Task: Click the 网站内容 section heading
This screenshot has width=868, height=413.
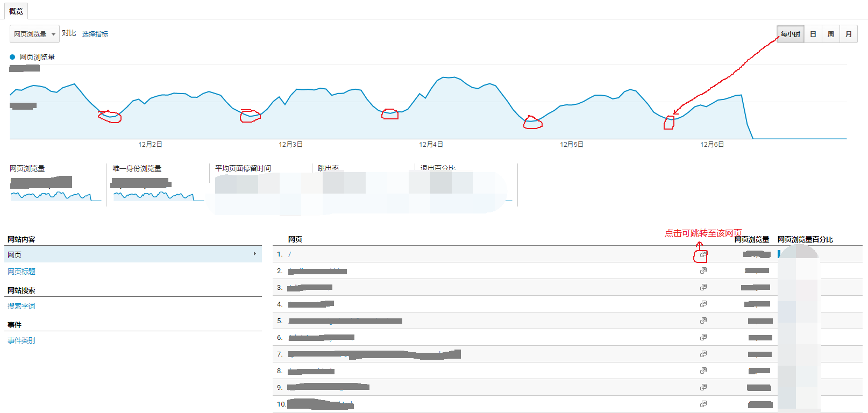Action: pos(22,239)
